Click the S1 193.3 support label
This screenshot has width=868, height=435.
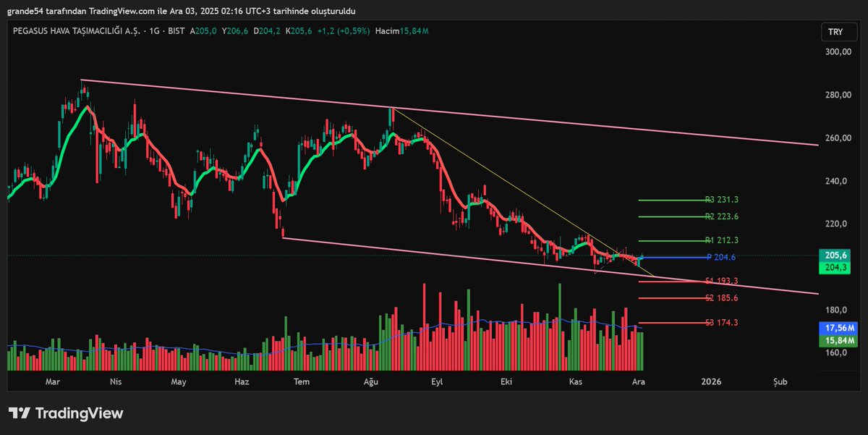pos(722,281)
